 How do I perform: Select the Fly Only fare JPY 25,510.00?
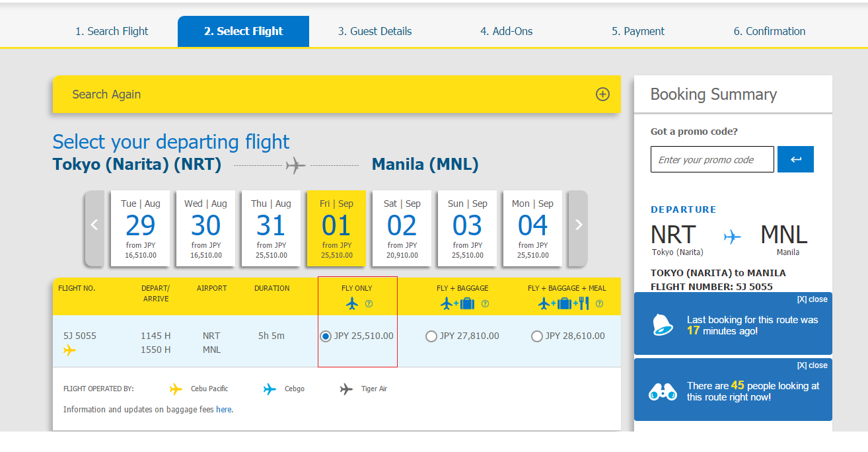[x=326, y=336]
